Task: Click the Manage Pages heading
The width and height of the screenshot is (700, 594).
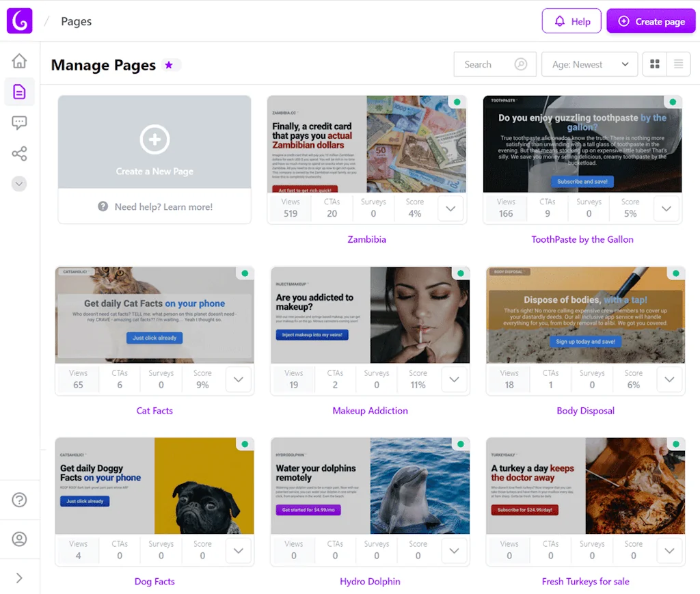Action: coord(103,65)
